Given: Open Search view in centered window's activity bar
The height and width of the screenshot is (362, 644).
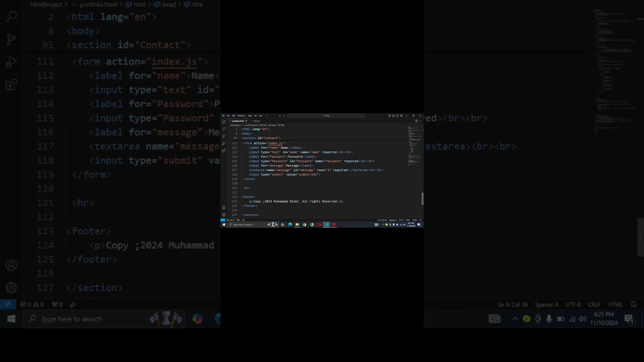Looking at the screenshot, I should [224, 129].
